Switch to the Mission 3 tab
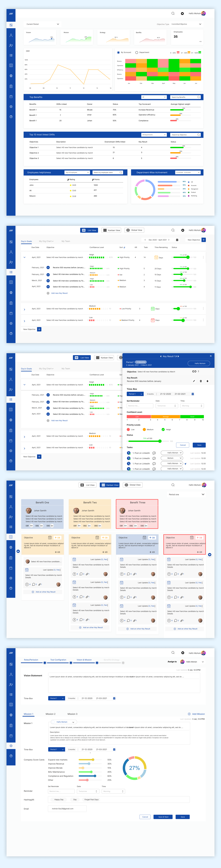Image resolution: width=221 pixels, height=868 pixels. click(72, 714)
